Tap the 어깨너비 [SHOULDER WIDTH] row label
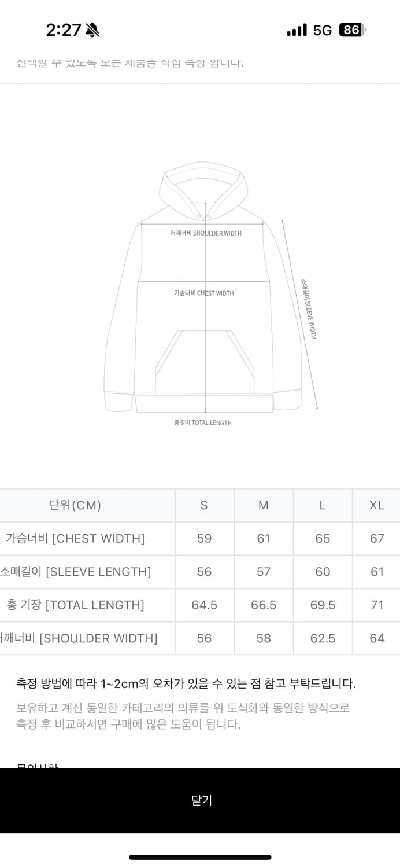The width and height of the screenshot is (400, 868). click(x=79, y=638)
